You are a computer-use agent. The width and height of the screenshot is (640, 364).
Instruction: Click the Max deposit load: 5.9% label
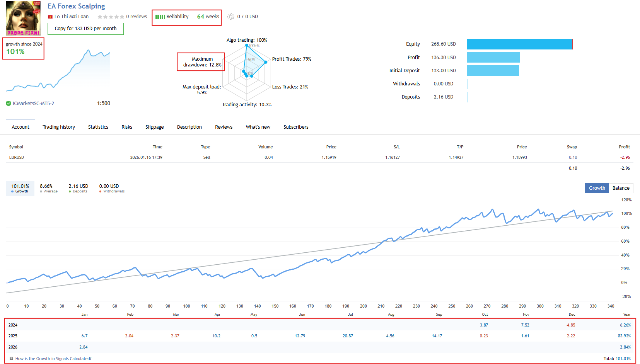202,90
